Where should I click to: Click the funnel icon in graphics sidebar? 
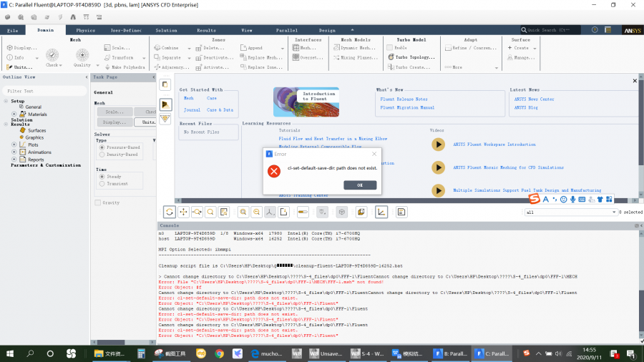(x=165, y=119)
